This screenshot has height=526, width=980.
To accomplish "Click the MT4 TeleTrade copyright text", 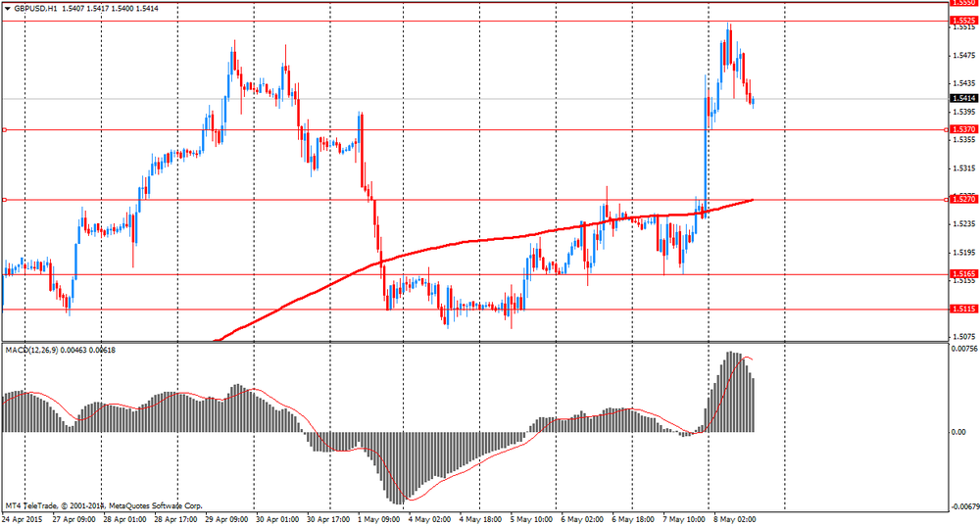I will [104, 506].
